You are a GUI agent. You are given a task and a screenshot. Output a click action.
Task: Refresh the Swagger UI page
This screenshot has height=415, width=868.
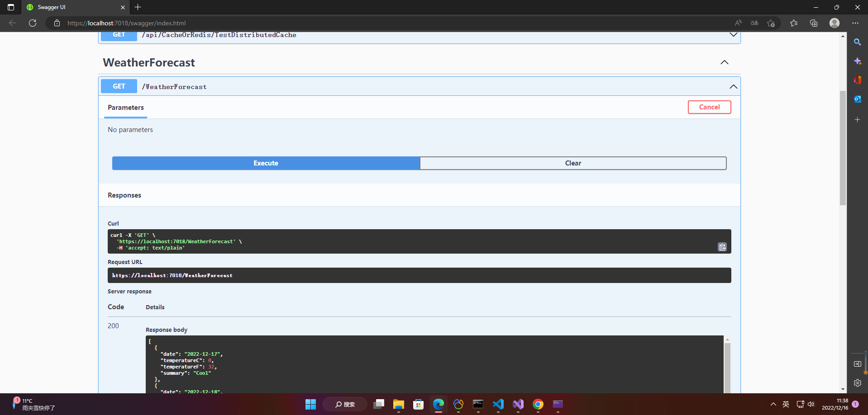[33, 23]
